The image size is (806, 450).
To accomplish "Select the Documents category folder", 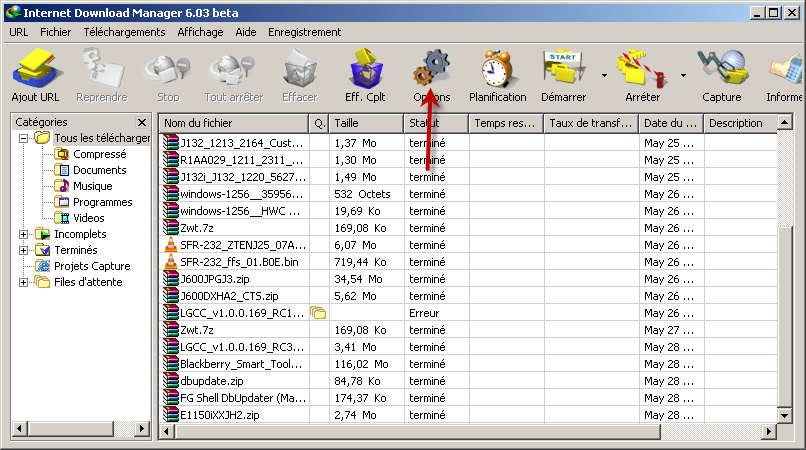I will click(x=90, y=170).
